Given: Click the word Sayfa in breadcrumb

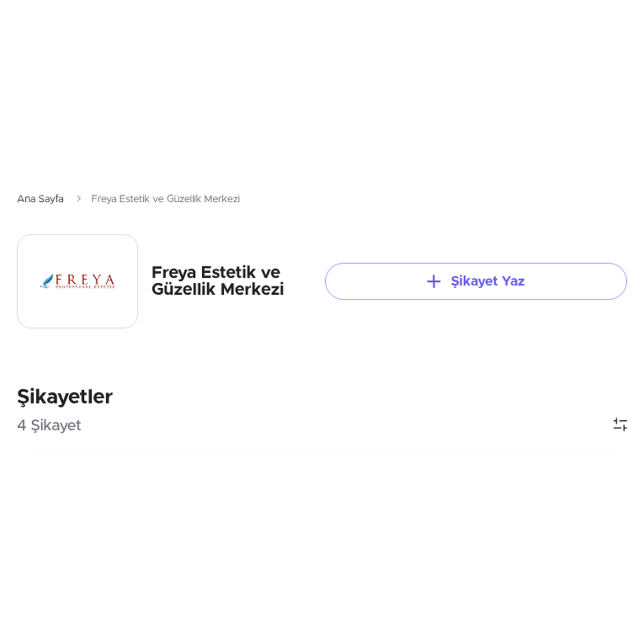Looking at the screenshot, I should click(51, 199).
